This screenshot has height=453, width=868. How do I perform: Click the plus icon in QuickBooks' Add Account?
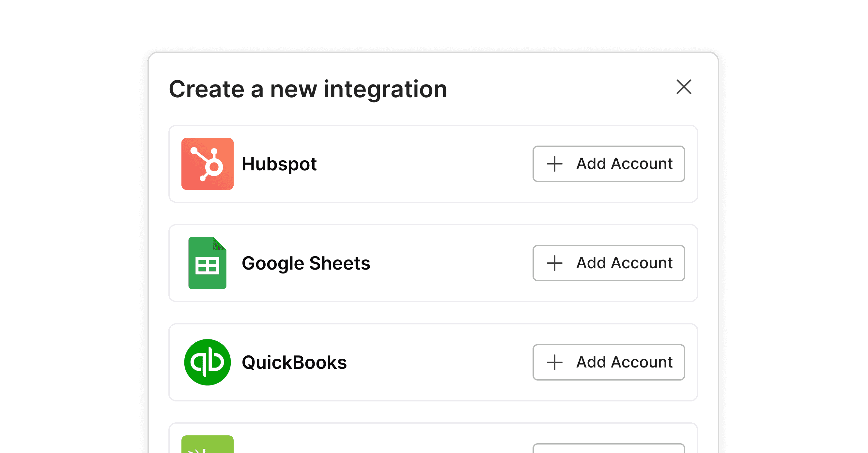(x=555, y=363)
